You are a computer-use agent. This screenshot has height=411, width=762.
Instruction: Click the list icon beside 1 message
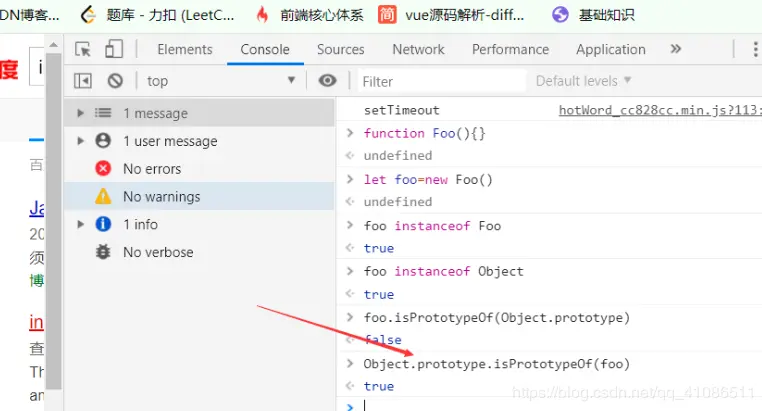[103, 113]
